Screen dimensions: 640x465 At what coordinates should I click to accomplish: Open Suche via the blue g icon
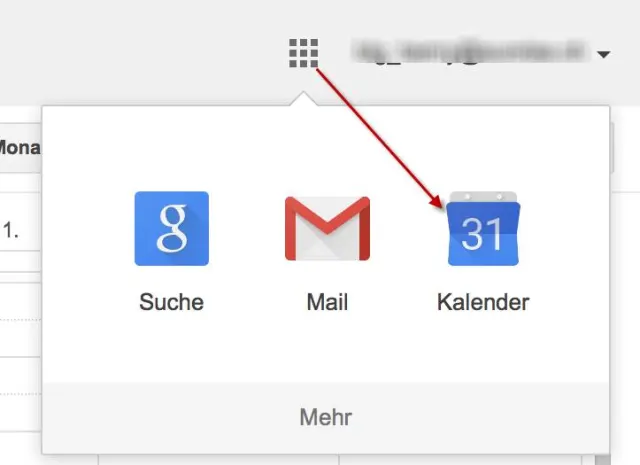point(171,229)
